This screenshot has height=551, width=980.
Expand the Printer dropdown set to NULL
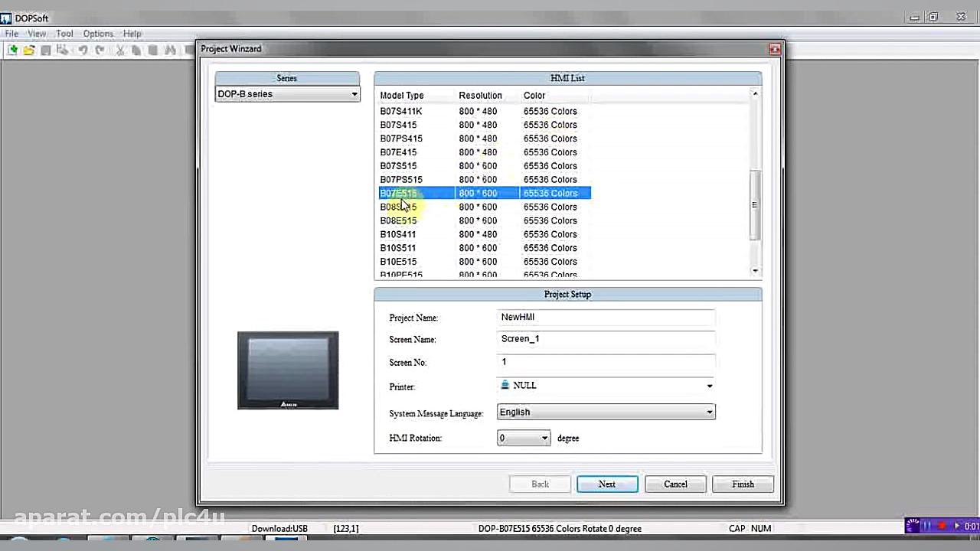click(709, 386)
